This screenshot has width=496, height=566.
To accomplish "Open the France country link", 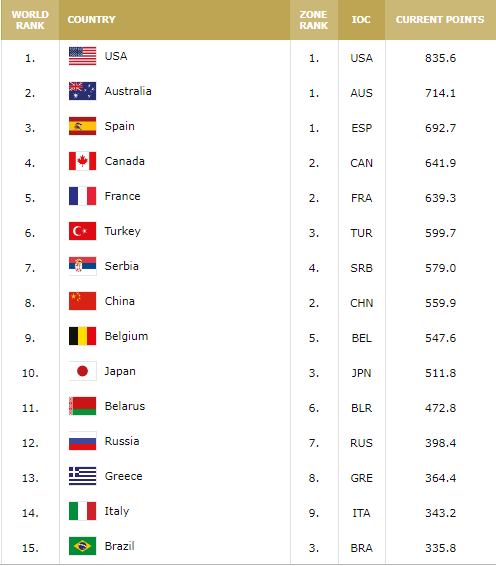I will coord(122,196).
